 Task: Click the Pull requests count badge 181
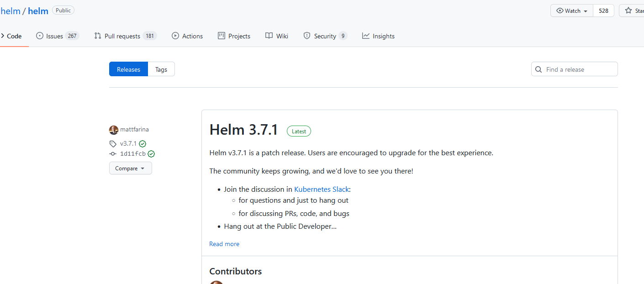tap(150, 36)
